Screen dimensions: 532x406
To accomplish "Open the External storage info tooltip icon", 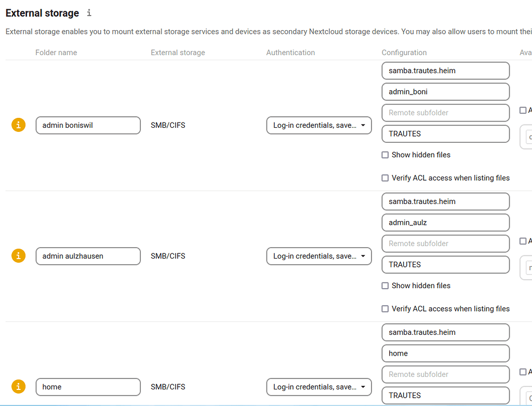I will pyautogui.click(x=89, y=13).
